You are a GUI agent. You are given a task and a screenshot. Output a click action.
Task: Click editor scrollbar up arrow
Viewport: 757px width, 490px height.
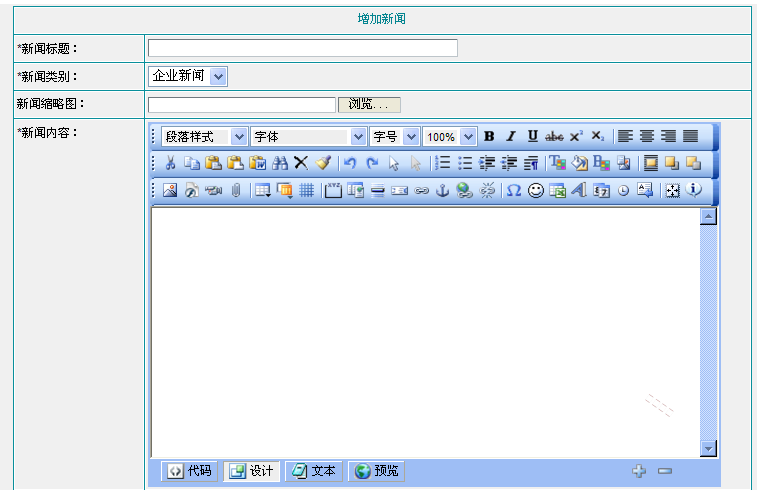pos(708,216)
